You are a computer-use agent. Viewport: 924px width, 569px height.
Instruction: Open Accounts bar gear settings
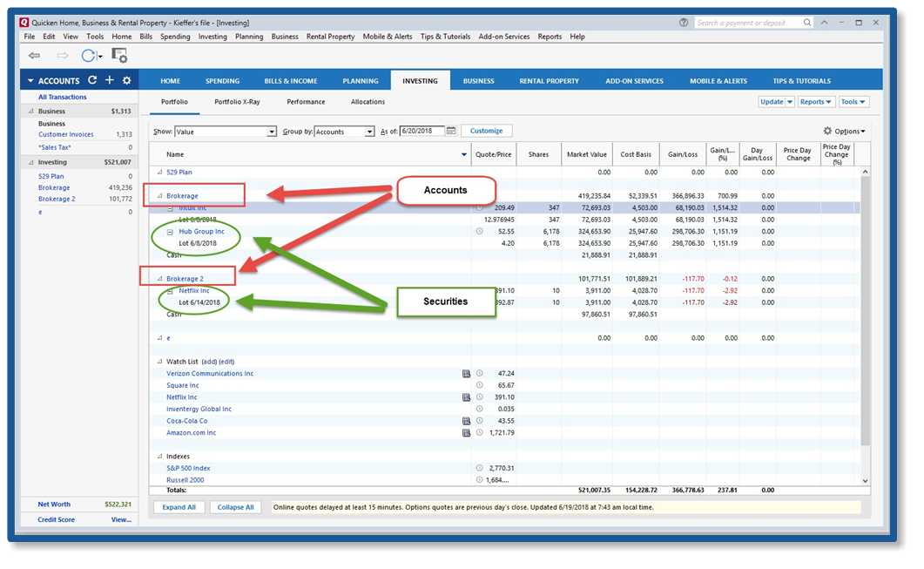(126, 80)
